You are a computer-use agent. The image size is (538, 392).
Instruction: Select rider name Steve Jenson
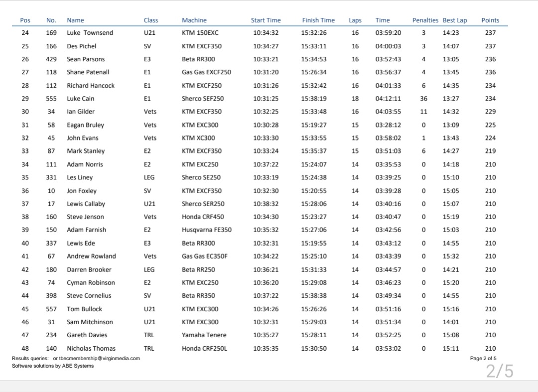(x=85, y=217)
